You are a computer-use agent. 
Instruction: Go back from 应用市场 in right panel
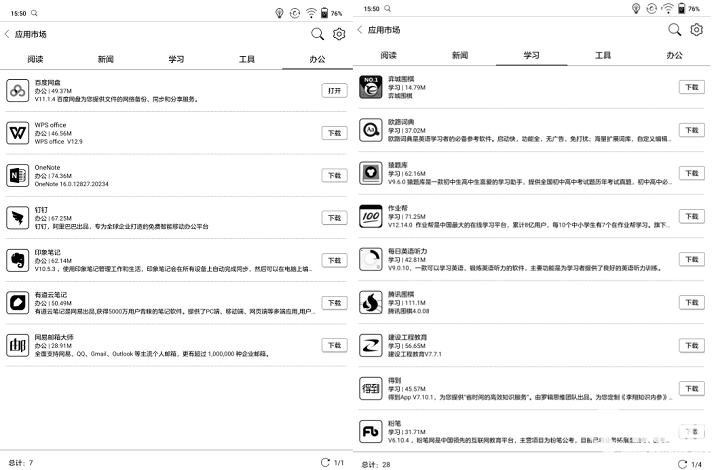(360, 30)
